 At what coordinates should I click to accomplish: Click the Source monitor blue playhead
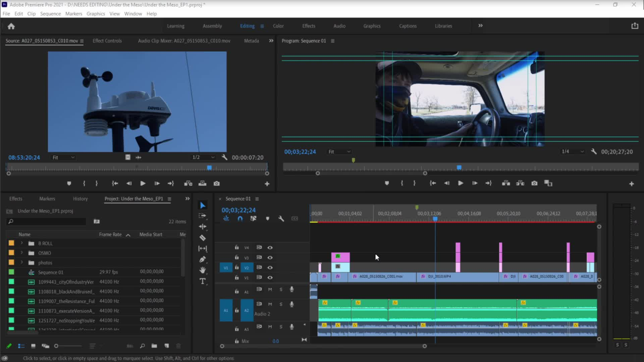click(x=209, y=167)
